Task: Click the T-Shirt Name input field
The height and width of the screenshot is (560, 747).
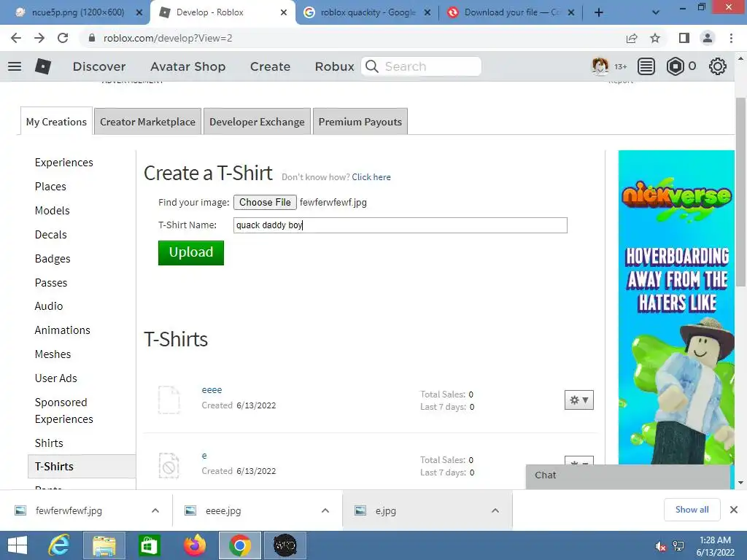Action: point(400,225)
